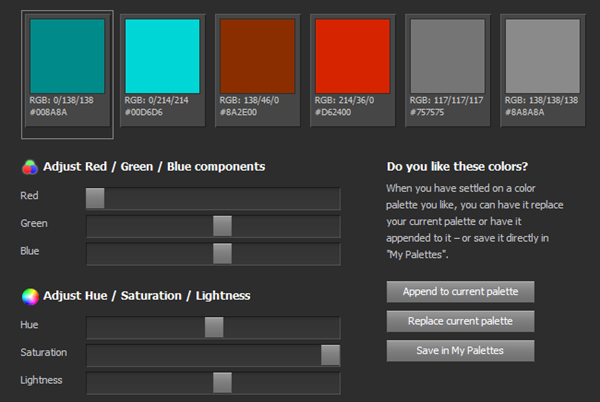Screen dimensions: 600x402
Task: Click Save in My Palettes button
Action: (460, 351)
